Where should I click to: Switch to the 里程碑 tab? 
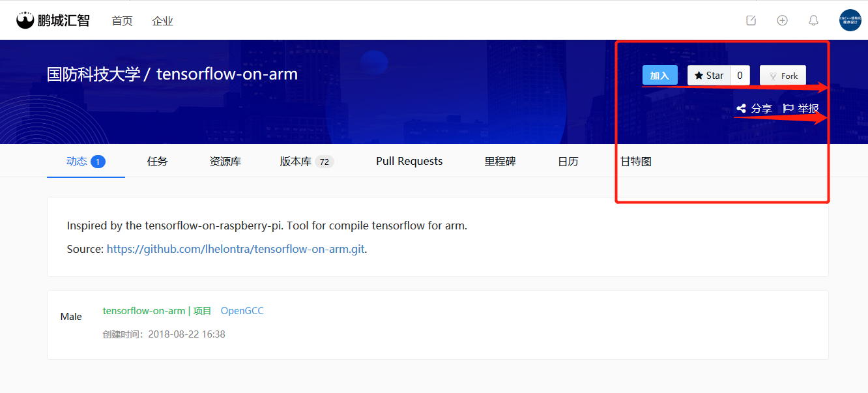point(500,161)
